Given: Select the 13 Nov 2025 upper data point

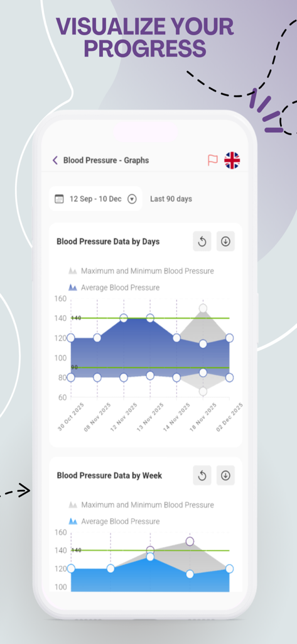Looking at the screenshot, I should tap(150, 318).
